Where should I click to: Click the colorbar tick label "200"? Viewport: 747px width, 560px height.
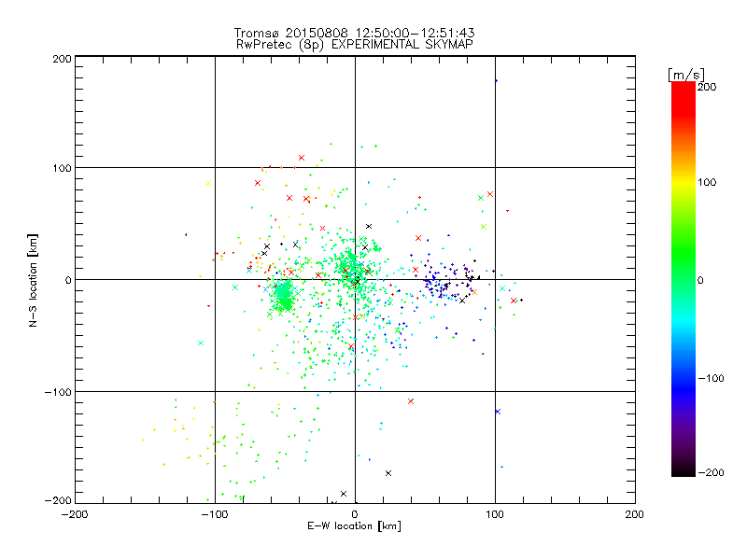[x=707, y=87]
